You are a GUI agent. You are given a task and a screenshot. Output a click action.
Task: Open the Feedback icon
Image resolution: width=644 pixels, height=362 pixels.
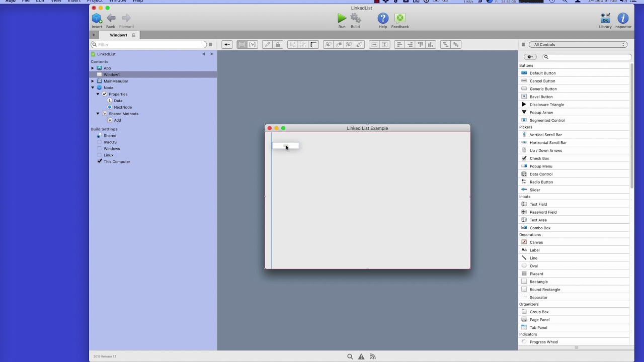click(x=400, y=19)
